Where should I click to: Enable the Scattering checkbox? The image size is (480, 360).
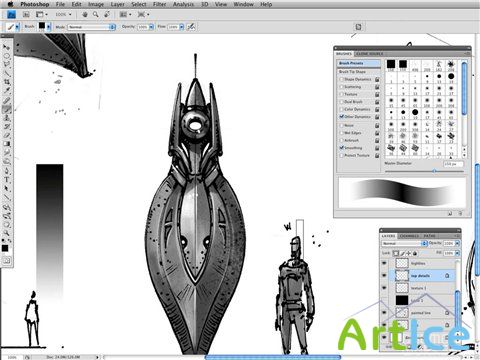(x=341, y=87)
